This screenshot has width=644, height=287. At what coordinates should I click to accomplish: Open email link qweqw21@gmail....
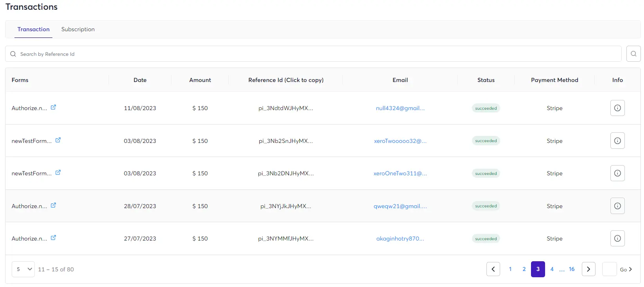point(400,206)
